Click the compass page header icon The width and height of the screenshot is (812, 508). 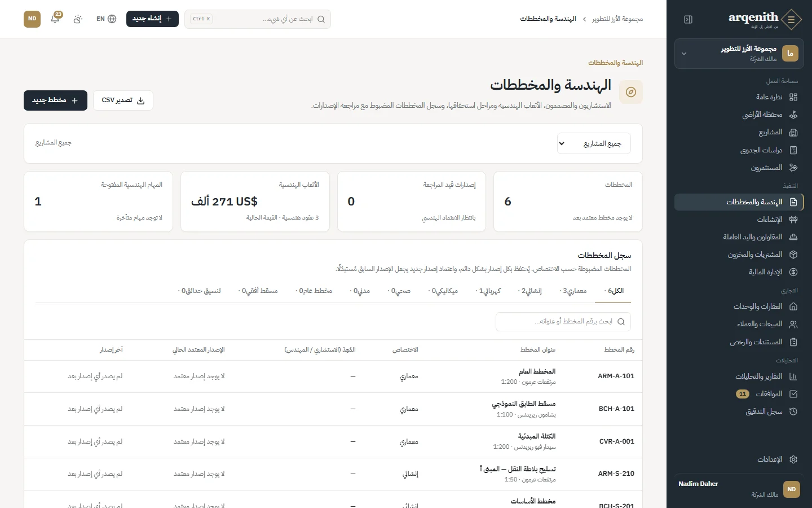631,92
